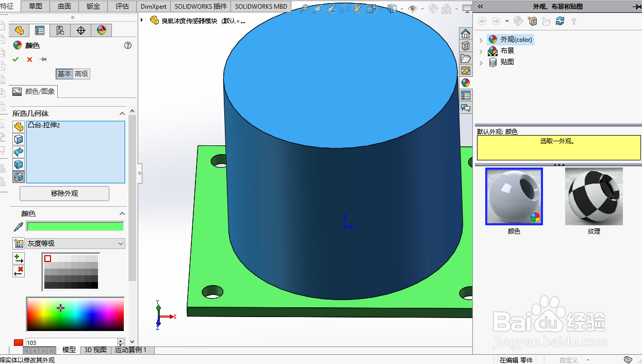Expand the 贴图 tree node

tap(481, 62)
